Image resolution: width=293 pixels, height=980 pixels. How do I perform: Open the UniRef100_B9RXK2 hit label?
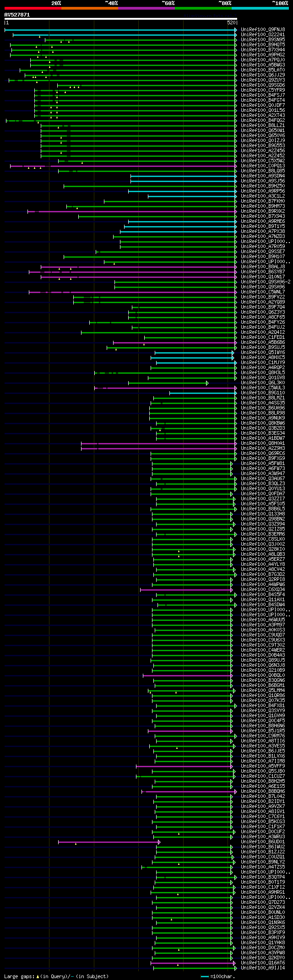tap(263, 211)
